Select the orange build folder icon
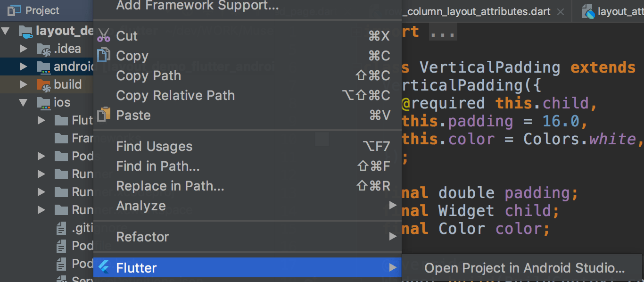 [43, 85]
